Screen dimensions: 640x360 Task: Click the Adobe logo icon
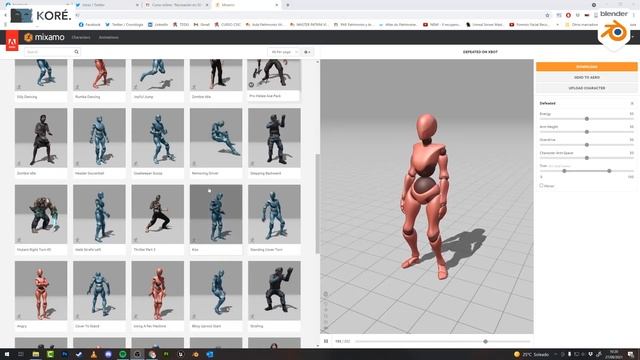click(12, 41)
